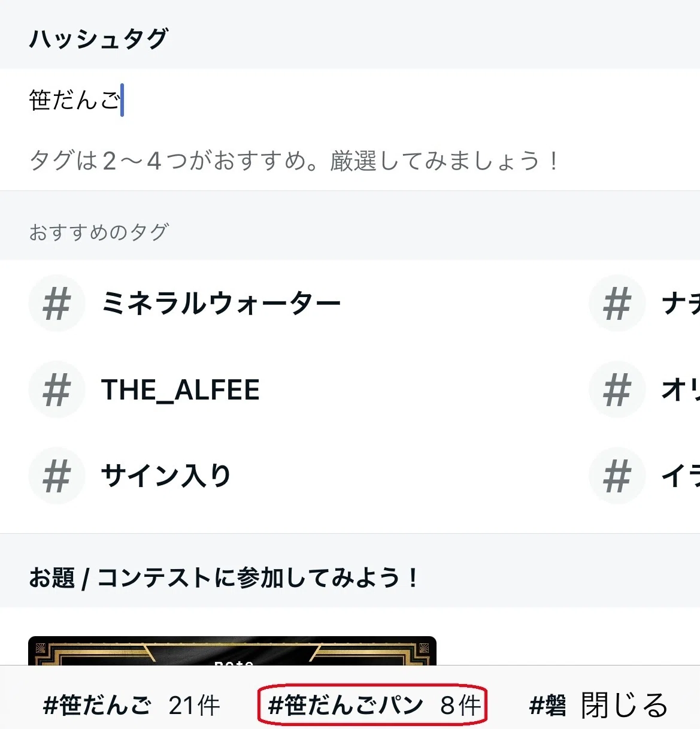Choose the #笹だんご suggestion with 21件
Screen dimensions: 700x729
(x=131, y=705)
